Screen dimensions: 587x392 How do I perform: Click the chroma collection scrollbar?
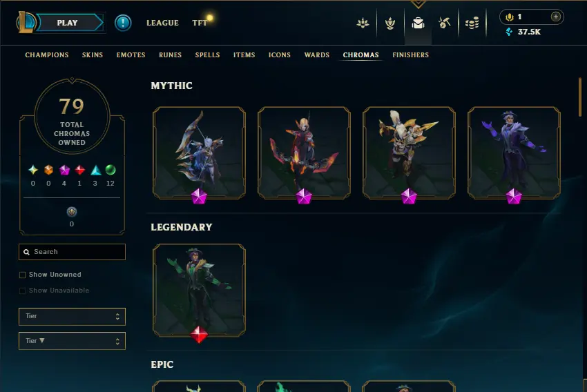tap(580, 97)
